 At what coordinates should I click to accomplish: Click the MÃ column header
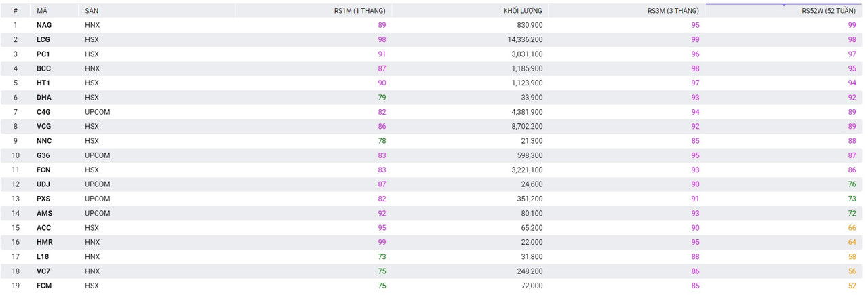[x=42, y=11]
